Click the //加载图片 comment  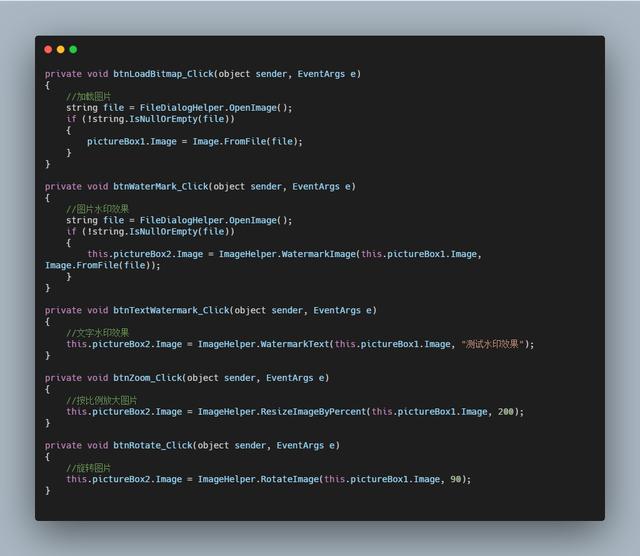(89, 96)
